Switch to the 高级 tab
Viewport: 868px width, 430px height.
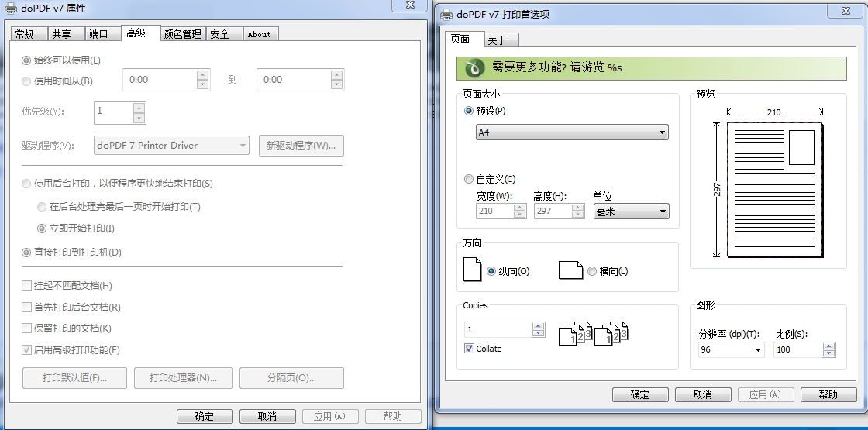pos(140,33)
